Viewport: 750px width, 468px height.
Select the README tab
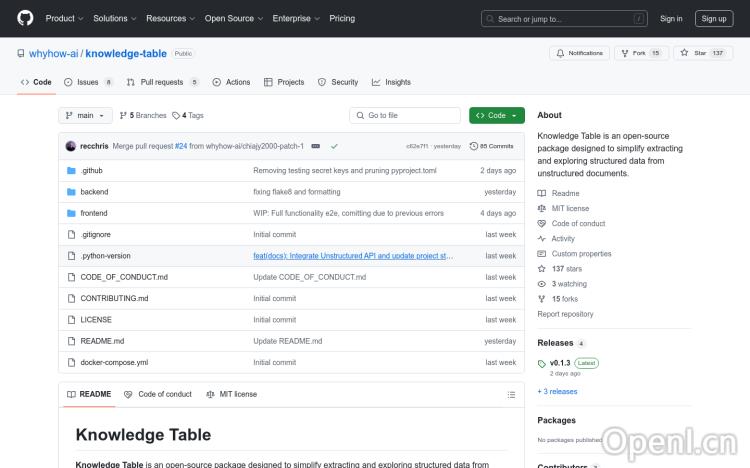[x=89, y=394]
